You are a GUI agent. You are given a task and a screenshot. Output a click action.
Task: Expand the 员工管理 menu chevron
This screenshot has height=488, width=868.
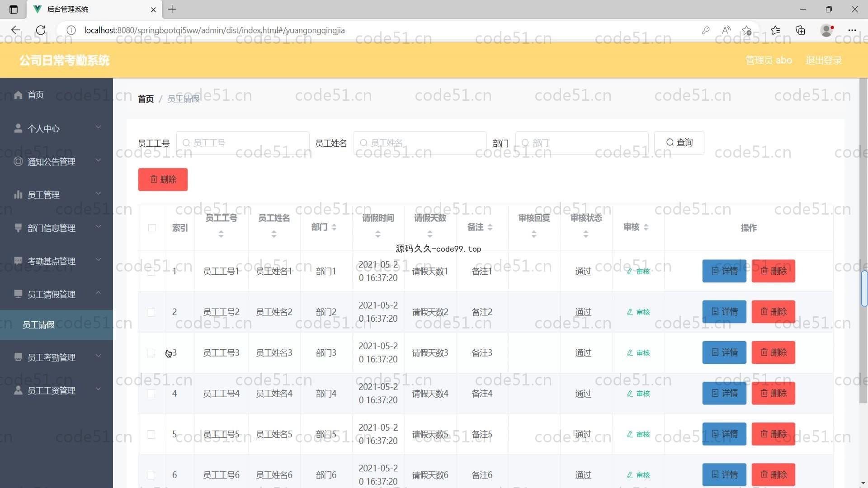[98, 194]
